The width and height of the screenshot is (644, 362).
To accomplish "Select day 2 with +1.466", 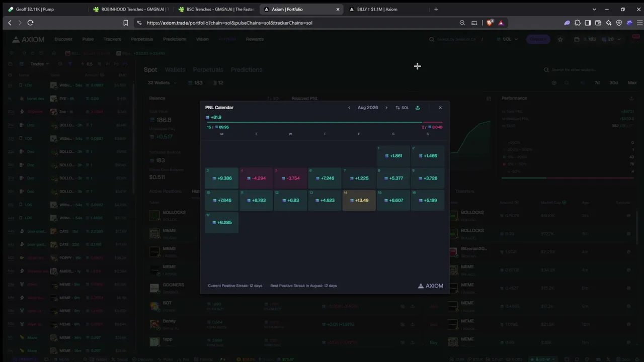I will coord(428,156).
